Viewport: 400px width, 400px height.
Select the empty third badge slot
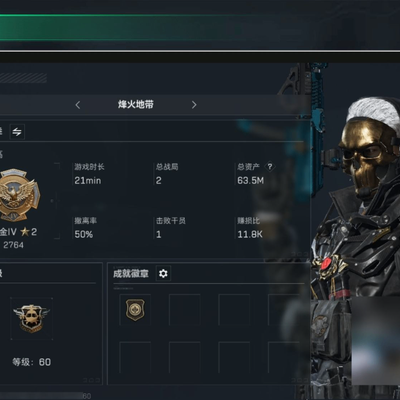(234, 310)
